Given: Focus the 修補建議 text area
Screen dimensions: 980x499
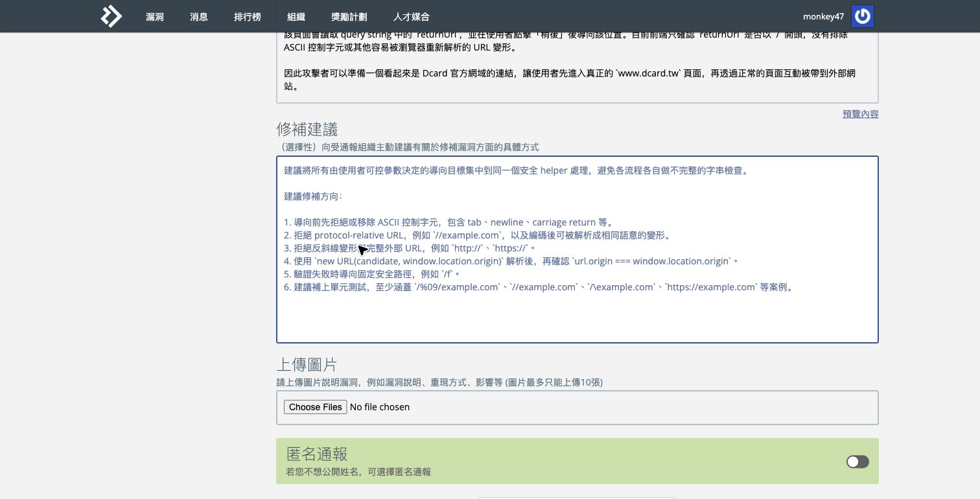Looking at the screenshot, I should [577, 250].
